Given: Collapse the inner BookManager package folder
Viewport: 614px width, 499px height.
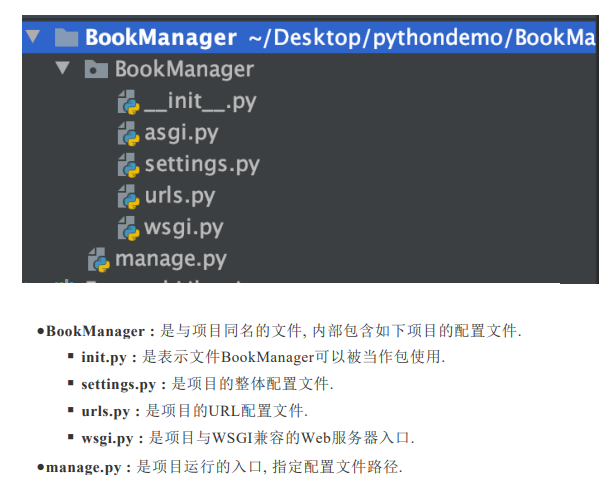Looking at the screenshot, I should click(x=63, y=68).
